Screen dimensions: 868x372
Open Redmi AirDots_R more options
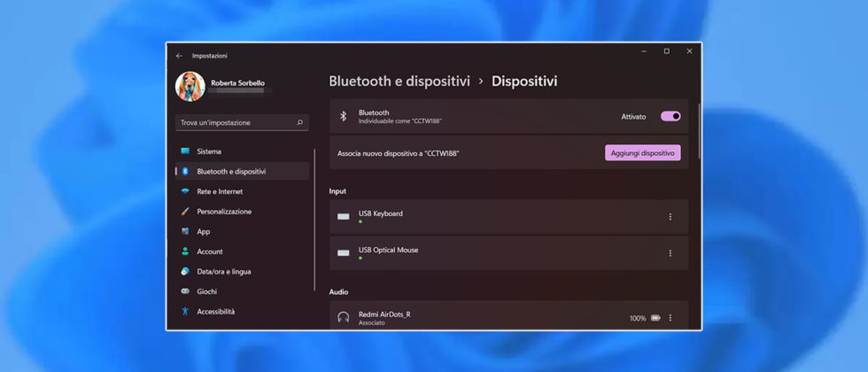pos(670,318)
